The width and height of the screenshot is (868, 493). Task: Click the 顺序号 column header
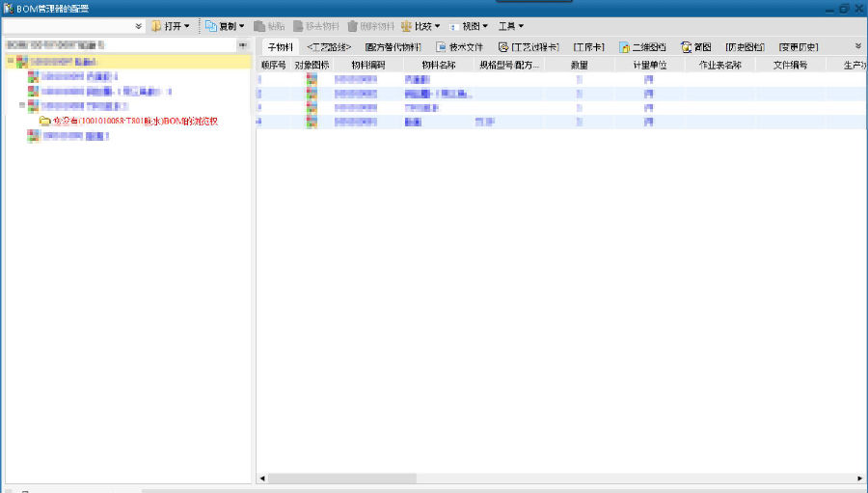[x=274, y=65]
